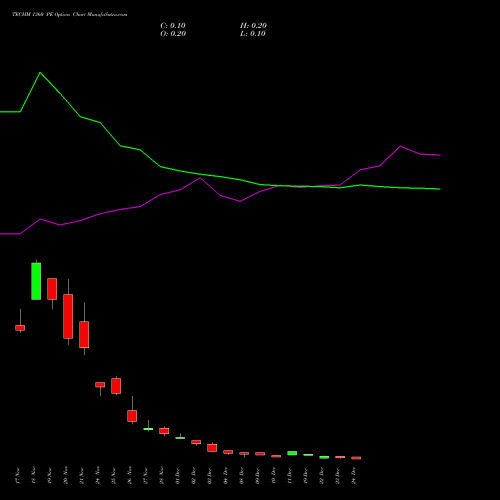500x500 pixels.
Task: Click the high value 'H: 0.20'
Action: 253,26
